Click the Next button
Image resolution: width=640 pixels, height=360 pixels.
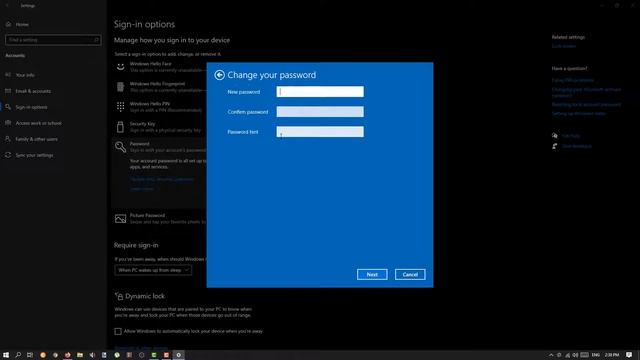click(372, 274)
